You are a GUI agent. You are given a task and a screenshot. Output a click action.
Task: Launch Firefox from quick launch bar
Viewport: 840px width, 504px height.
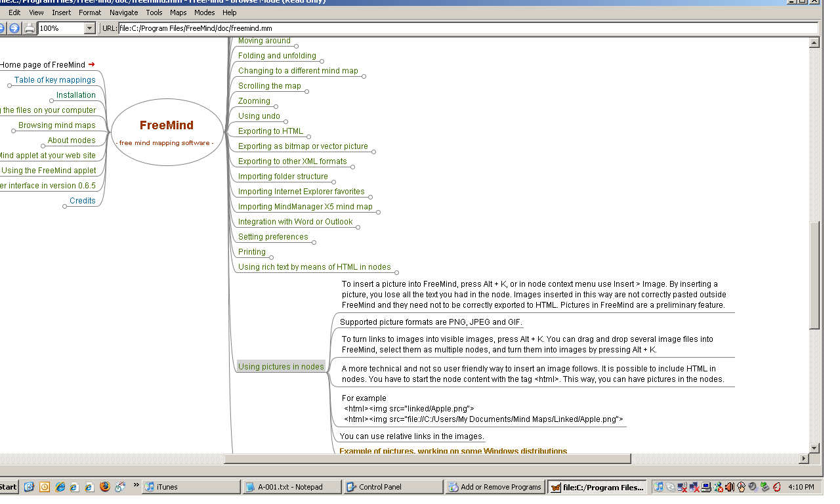[x=105, y=487]
